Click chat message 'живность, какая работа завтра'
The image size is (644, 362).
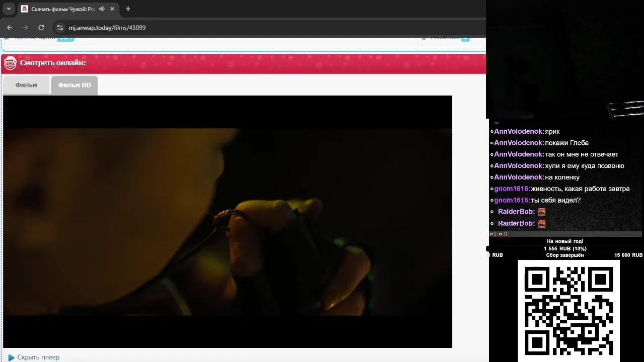[580, 189]
